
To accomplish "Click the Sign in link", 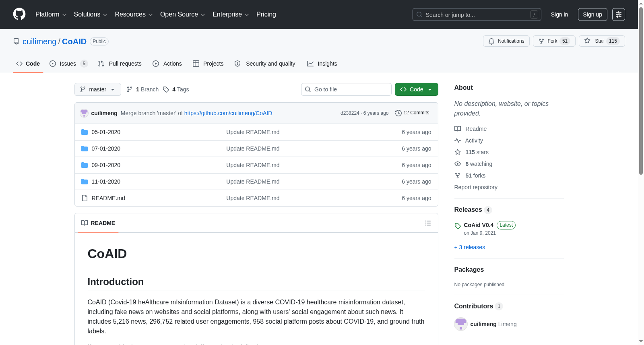I will (559, 14).
